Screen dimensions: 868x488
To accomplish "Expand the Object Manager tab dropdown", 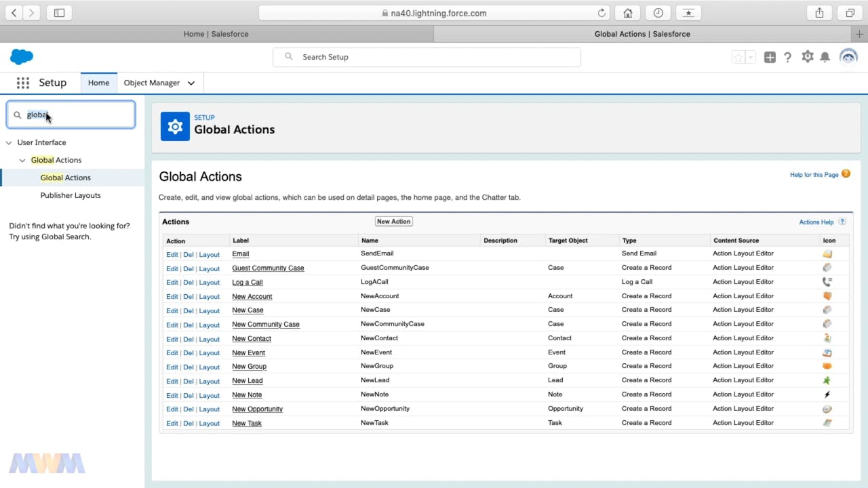I will (x=191, y=83).
